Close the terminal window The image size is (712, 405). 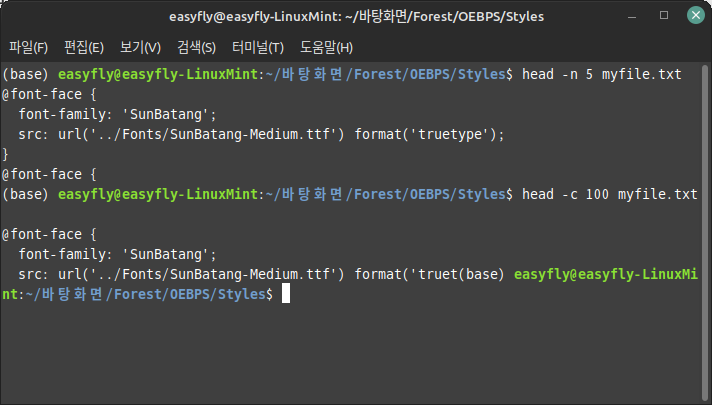(x=696, y=15)
